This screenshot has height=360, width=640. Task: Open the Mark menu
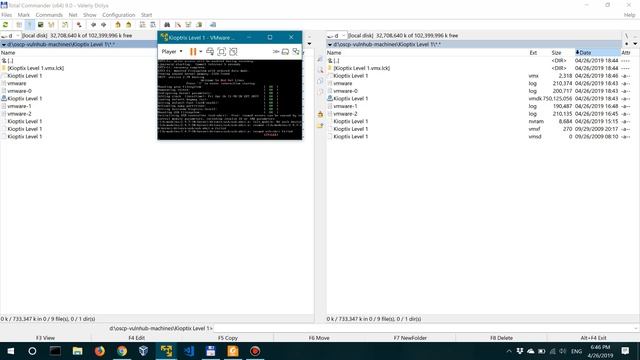point(23,15)
